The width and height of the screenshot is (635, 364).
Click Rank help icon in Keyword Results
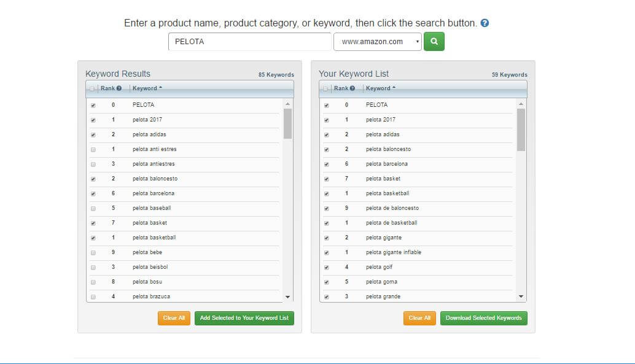(119, 88)
